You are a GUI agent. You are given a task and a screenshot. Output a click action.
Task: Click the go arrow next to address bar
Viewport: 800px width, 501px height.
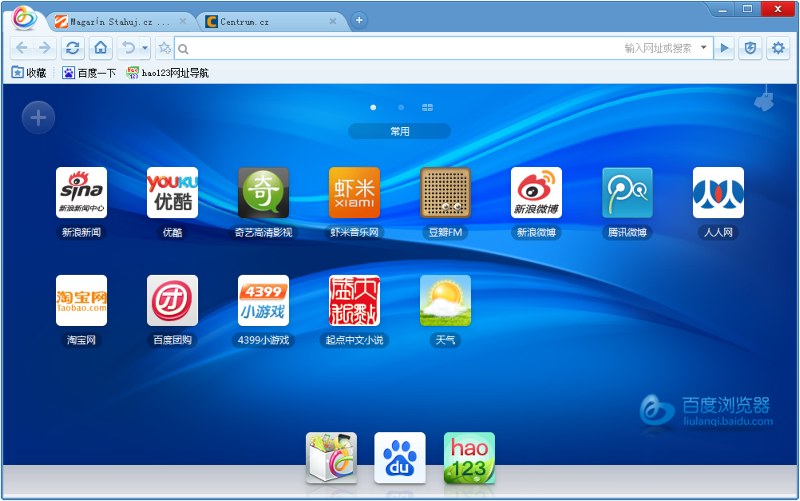[x=724, y=48]
